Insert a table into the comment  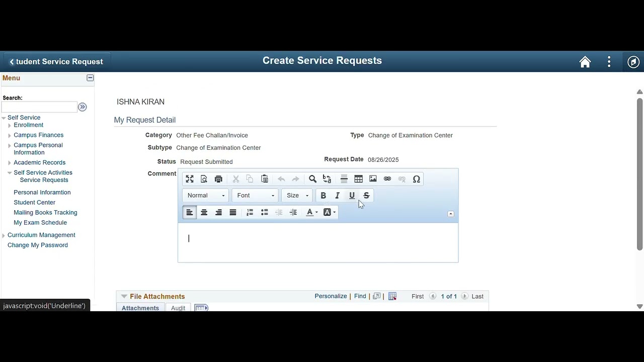[x=359, y=179]
